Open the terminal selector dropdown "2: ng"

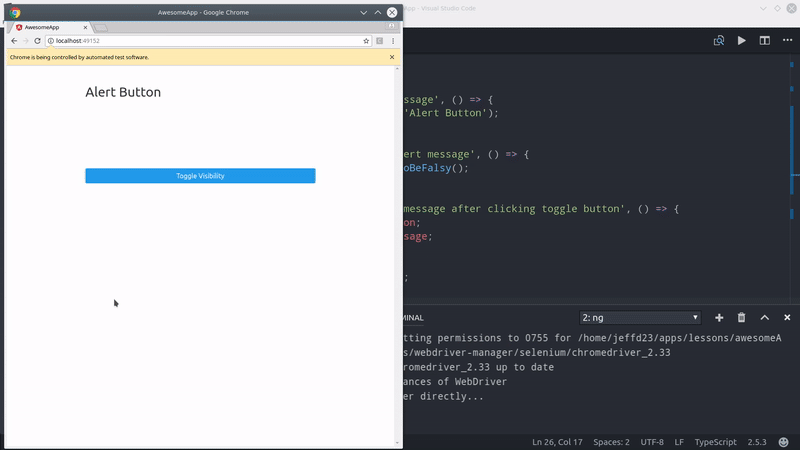[639, 317]
